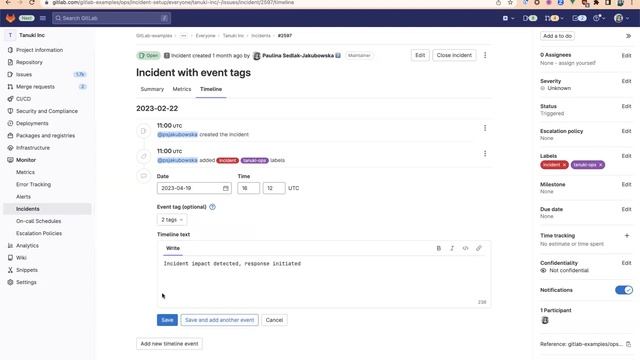Edit the Status field

[627, 106]
